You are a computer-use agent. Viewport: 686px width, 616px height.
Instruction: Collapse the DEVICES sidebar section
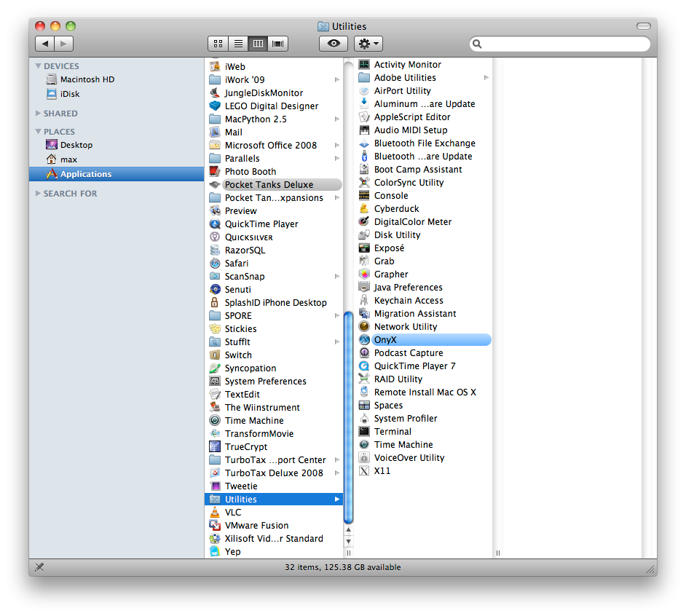[x=39, y=66]
